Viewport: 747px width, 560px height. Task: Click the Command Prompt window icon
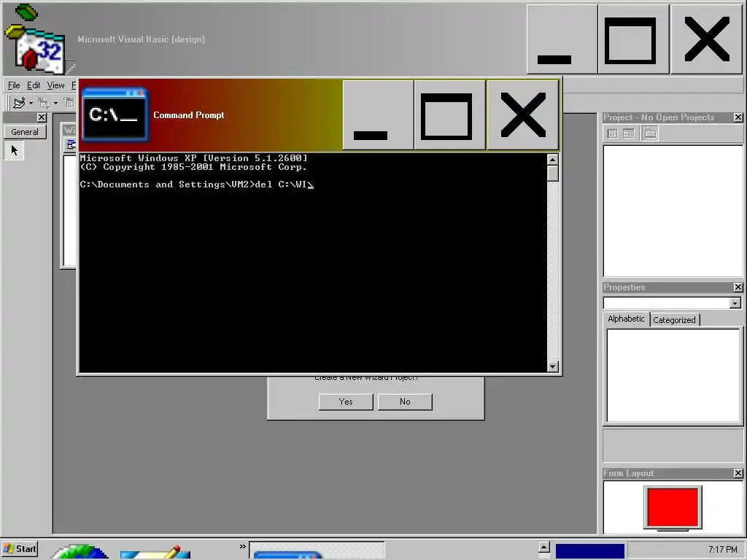115,114
